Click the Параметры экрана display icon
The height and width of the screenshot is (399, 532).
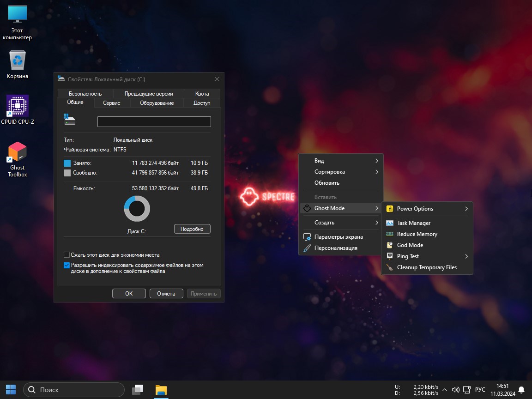click(307, 237)
